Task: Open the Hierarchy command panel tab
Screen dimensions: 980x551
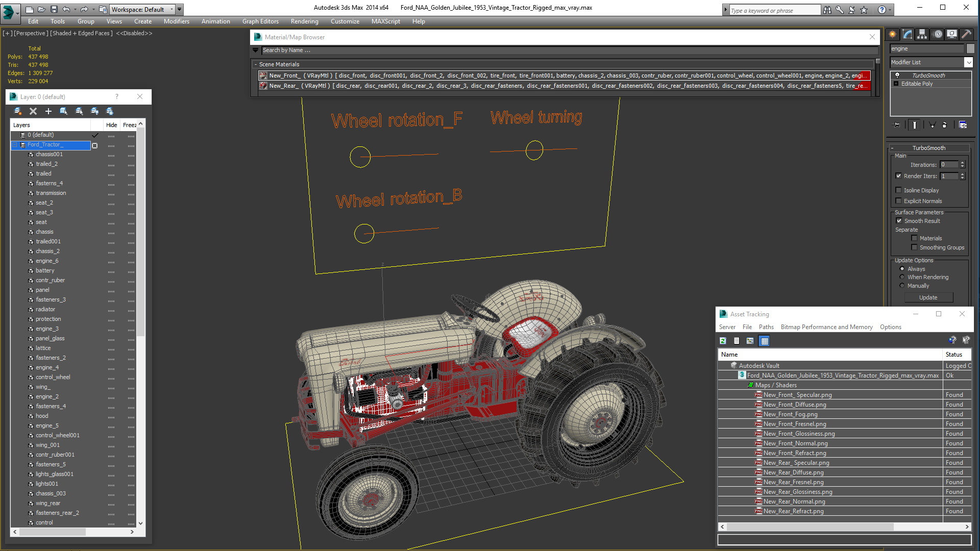Action: [x=922, y=34]
